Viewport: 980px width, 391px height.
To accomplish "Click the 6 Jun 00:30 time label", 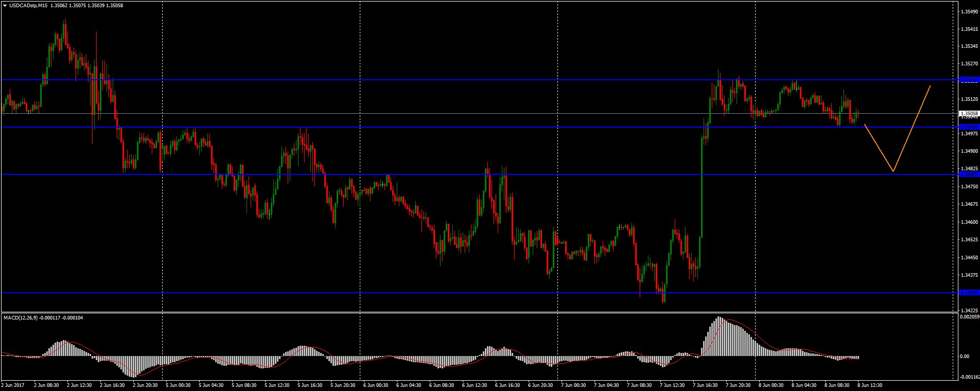I will point(376,385).
